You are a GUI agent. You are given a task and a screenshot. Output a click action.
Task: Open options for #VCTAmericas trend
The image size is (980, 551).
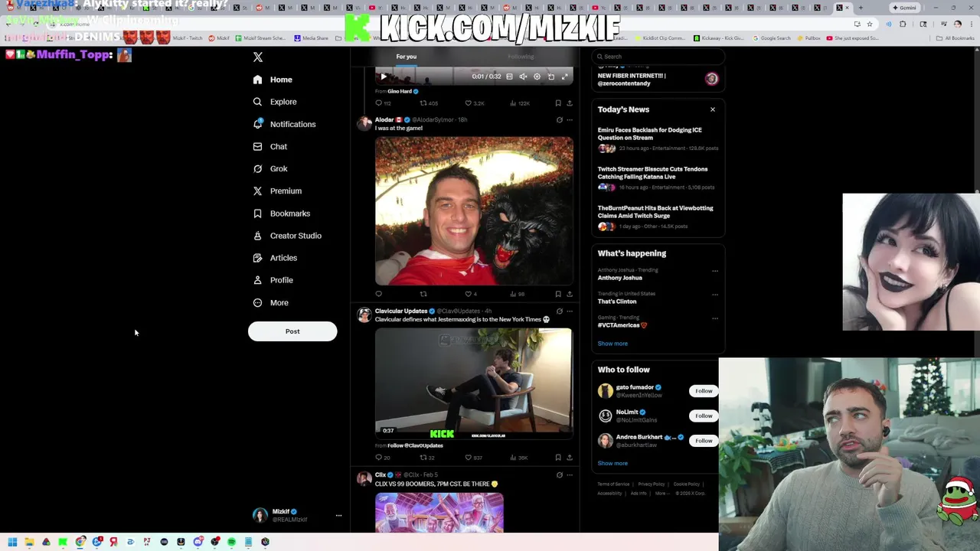(x=715, y=318)
